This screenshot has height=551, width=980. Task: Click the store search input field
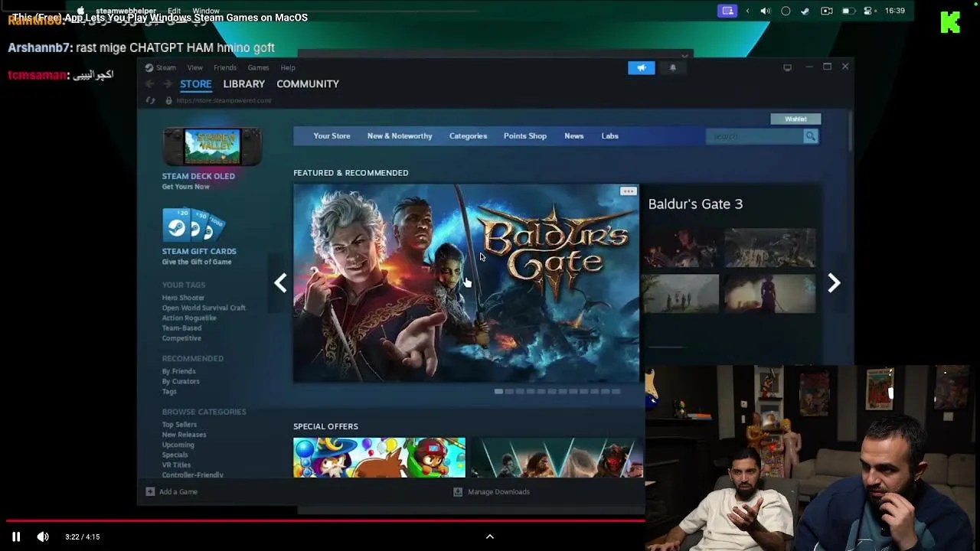[754, 136]
